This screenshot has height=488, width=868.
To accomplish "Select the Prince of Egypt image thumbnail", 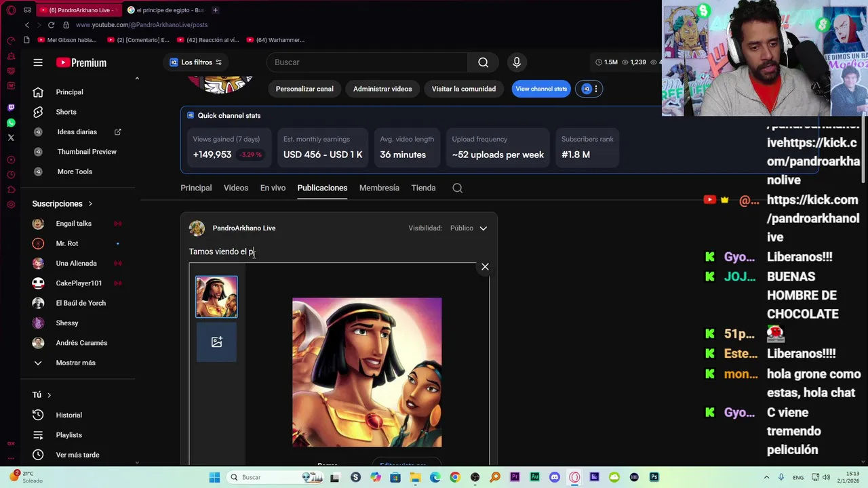I will (216, 297).
